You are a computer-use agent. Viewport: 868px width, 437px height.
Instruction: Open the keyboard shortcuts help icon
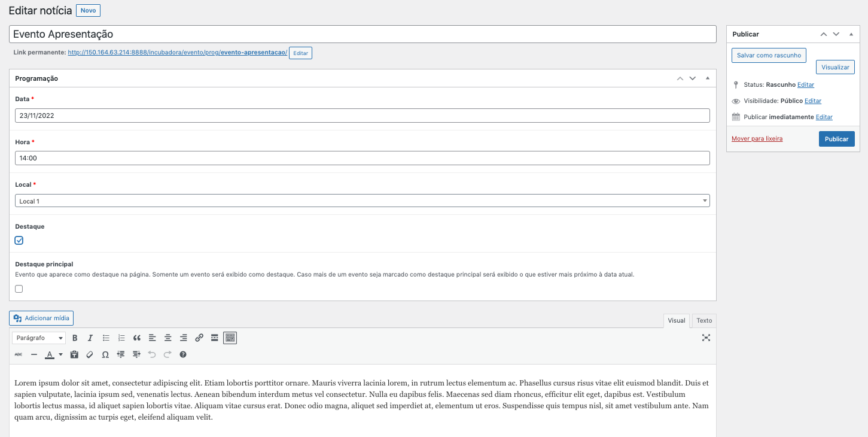coord(183,354)
